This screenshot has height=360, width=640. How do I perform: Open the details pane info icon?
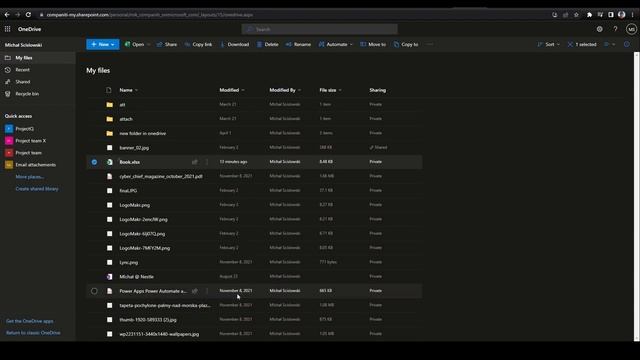(x=627, y=44)
